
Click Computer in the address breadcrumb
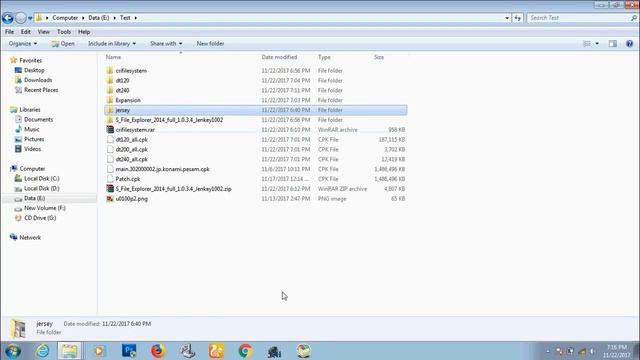click(x=65, y=18)
